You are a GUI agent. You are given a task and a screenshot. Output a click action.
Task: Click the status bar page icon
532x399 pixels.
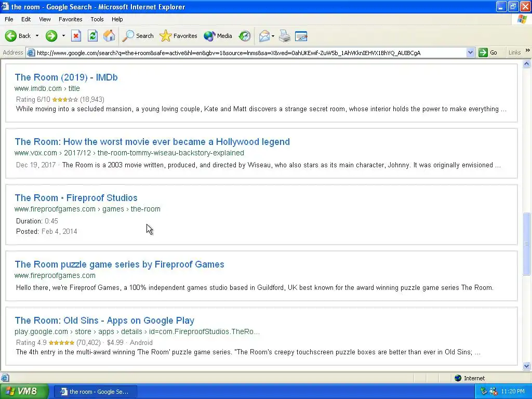click(5, 378)
